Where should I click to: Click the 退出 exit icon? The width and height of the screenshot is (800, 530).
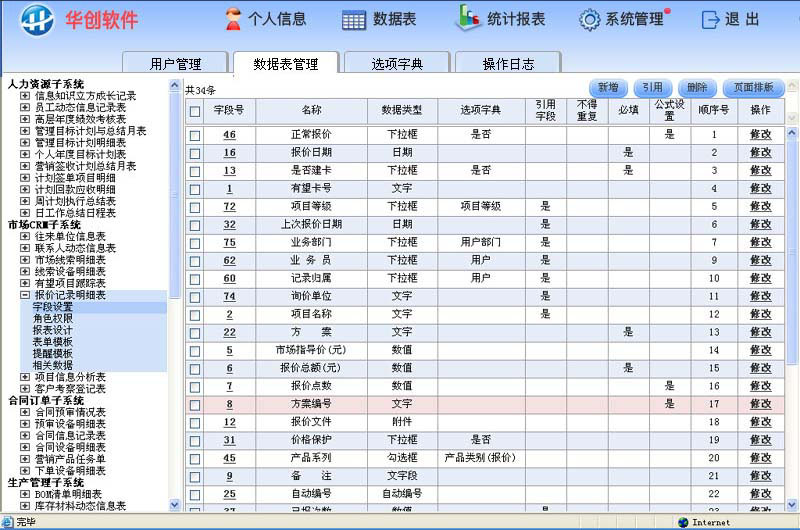tap(710, 20)
